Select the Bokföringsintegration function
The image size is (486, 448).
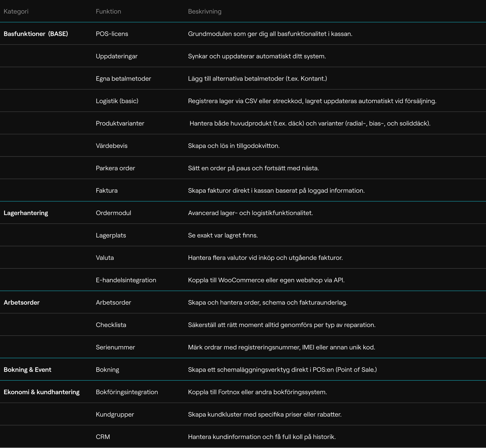pyautogui.click(x=126, y=392)
